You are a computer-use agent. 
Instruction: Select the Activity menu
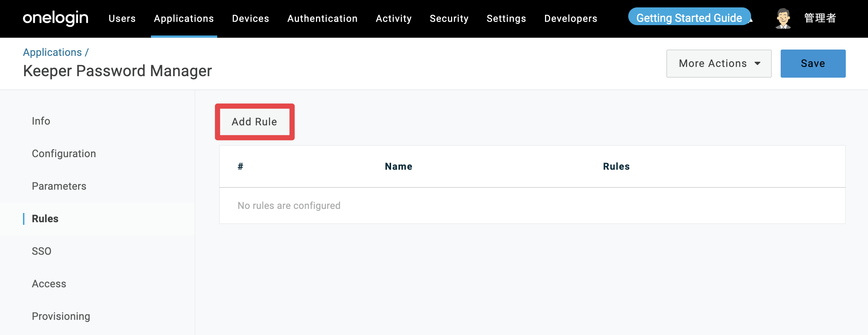point(394,18)
